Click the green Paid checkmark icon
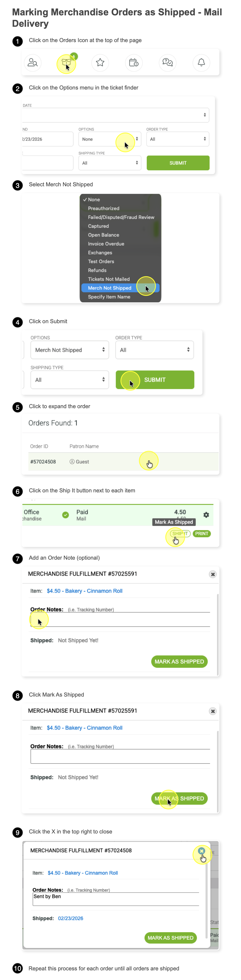241x980 pixels. coord(66,515)
